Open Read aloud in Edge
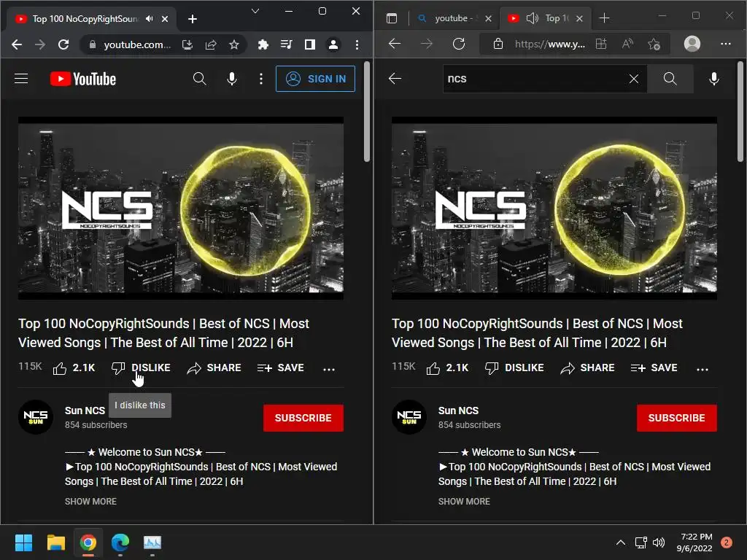747x560 pixels. tap(628, 44)
